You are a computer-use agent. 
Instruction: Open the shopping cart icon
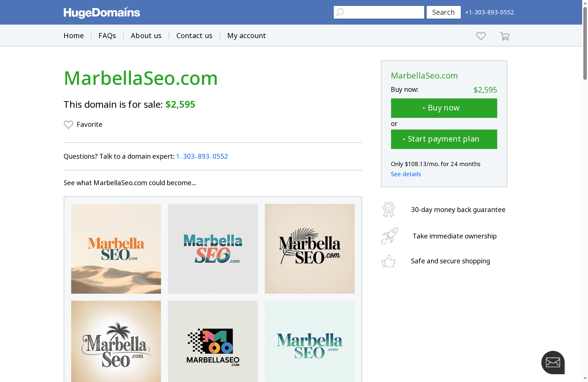pyautogui.click(x=504, y=36)
